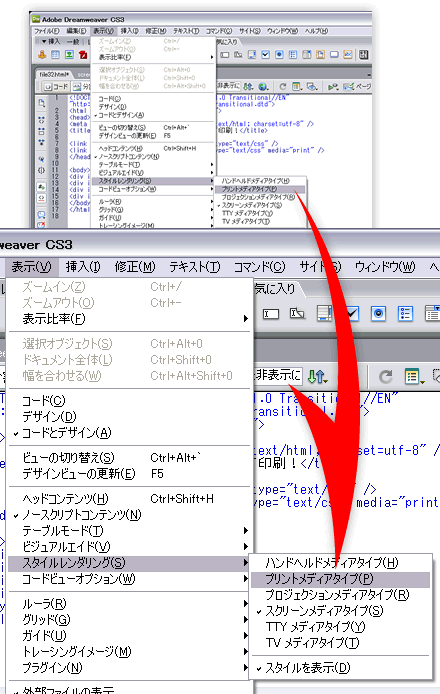Screen dimensions: 440x694
Task: Expand テーブルモード(T) submenu in the enlarged menu
Action: [x=130, y=531]
